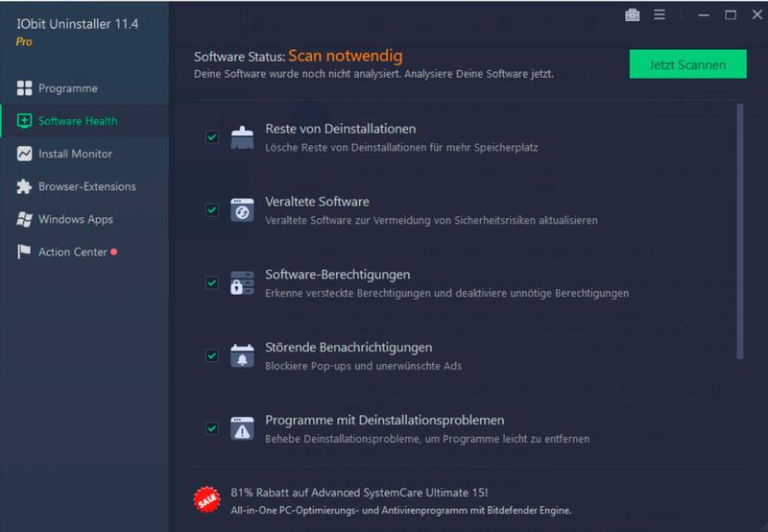The image size is (768, 532).
Task: Click the Pro edition label
Action: pyautogui.click(x=24, y=41)
